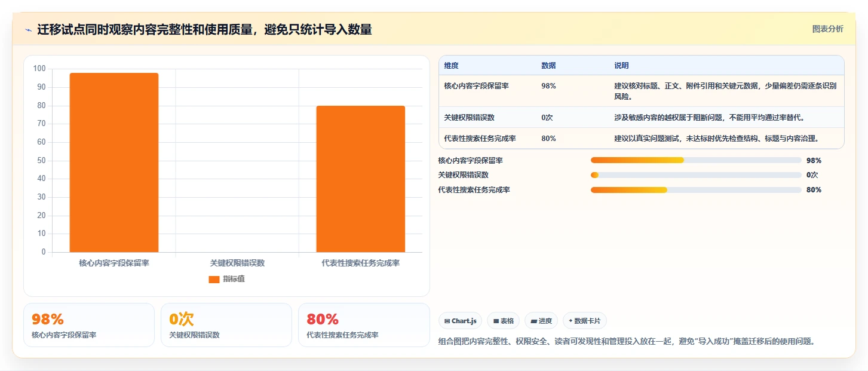Screen dimensions: 868x371
Task: Click the icon in Chart.js tag
Action: 447,321
